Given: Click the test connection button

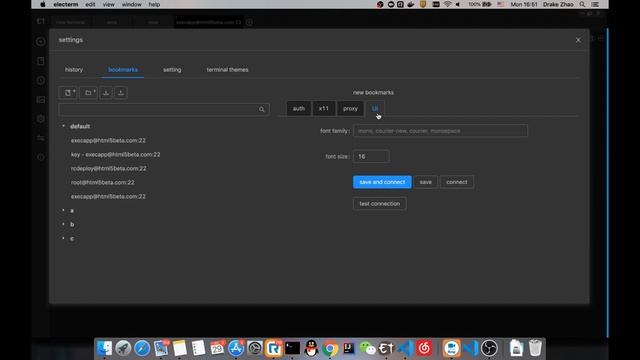Looking at the screenshot, I should click(380, 204).
